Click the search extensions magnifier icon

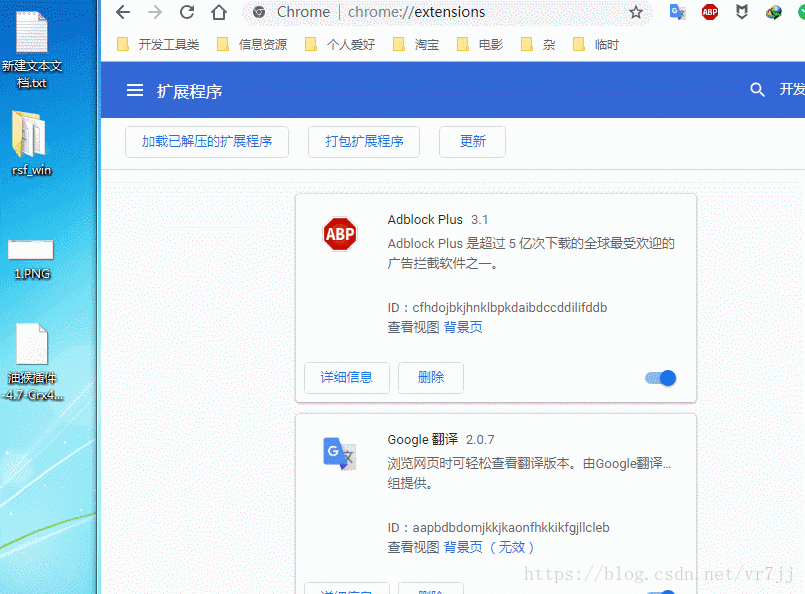coord(757,90)
